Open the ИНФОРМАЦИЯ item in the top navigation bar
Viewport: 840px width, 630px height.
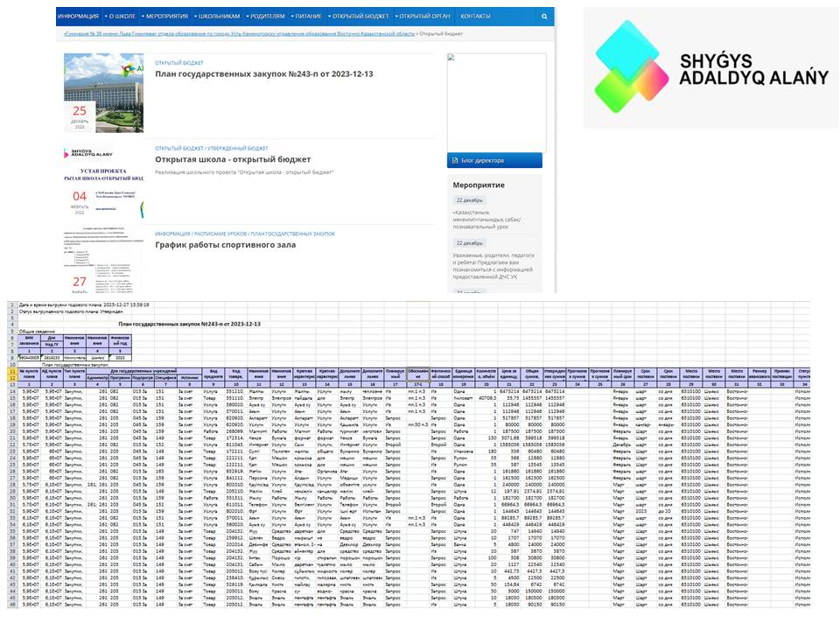click(x=78, y=17)
